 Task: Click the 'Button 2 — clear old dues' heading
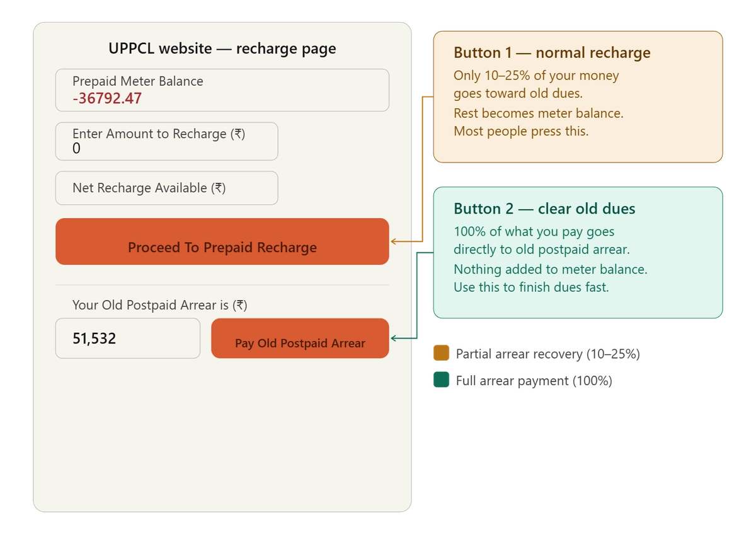click(x=544, y=209)
